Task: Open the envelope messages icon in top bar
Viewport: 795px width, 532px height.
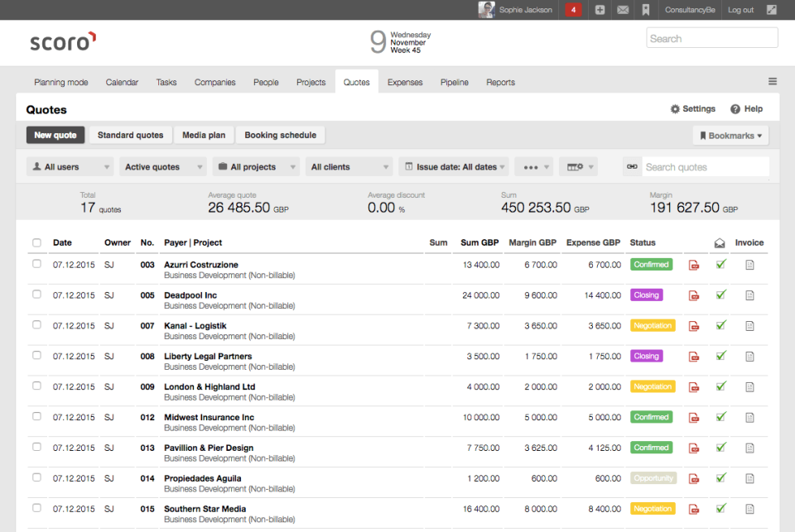Action: pyautogui.click(x=623, y=10)
